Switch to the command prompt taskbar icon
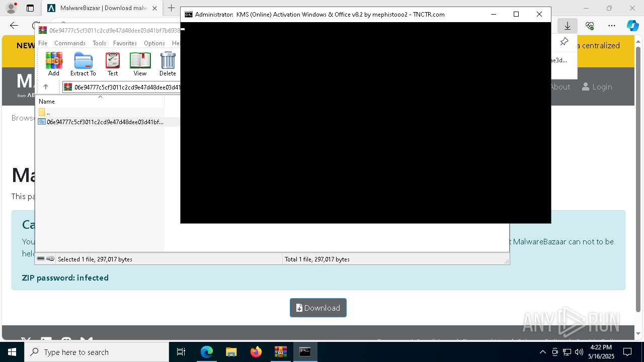This screenshot has width=644, height=362. [x=305, y=352]
